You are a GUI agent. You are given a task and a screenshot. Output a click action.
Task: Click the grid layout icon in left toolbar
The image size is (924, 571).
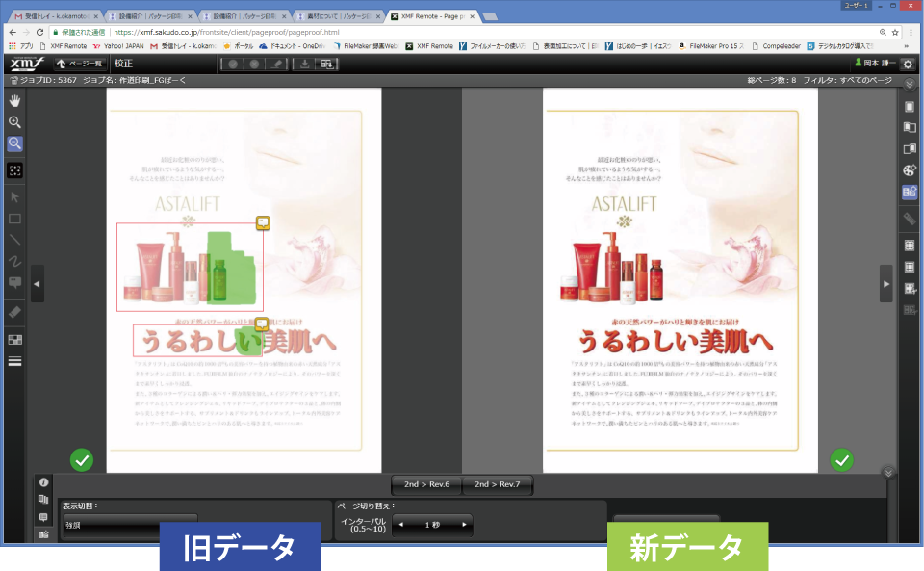14,339
